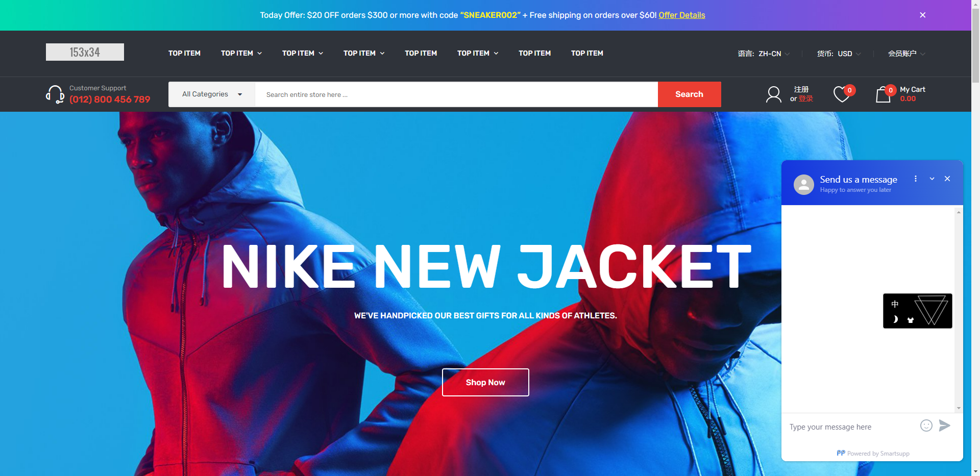Image resolution: width=980 pixels, height=476 pixels.
Task: Open the USD currency dropdown
Action: [x=839, y=54]
